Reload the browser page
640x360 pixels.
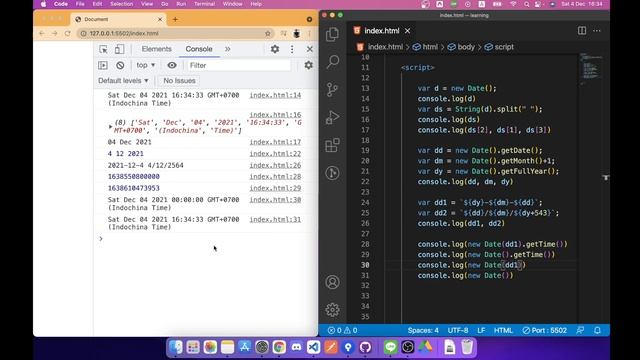coord(68,33)
